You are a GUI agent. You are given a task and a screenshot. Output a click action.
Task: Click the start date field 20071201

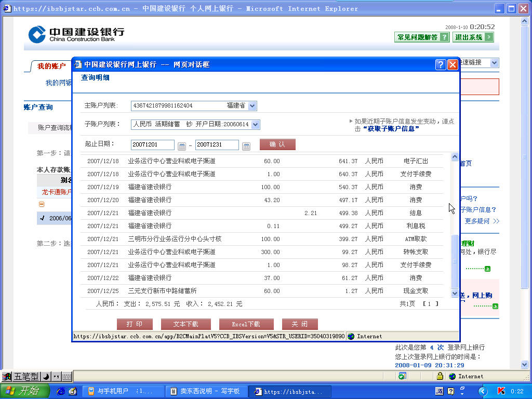[x=152, y=144]
